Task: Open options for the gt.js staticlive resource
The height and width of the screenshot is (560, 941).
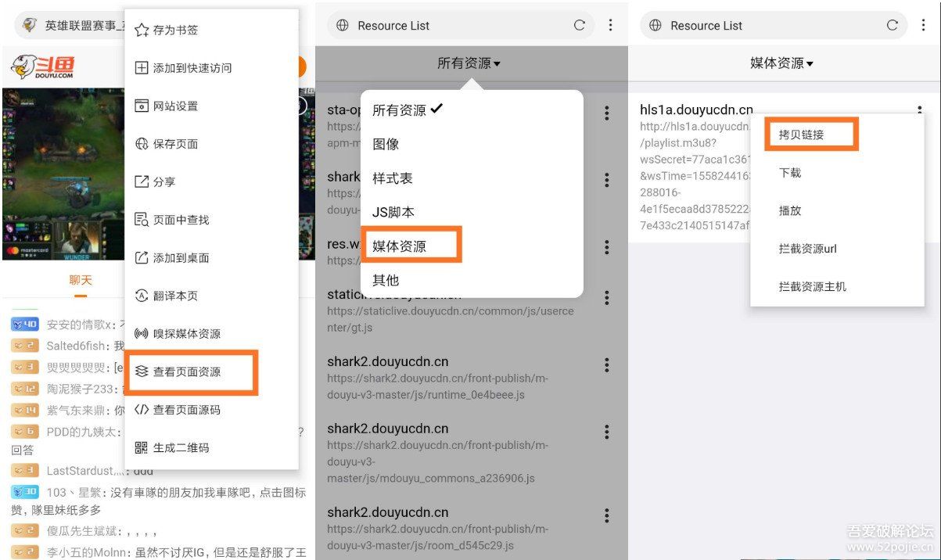Action: (606, 297)
